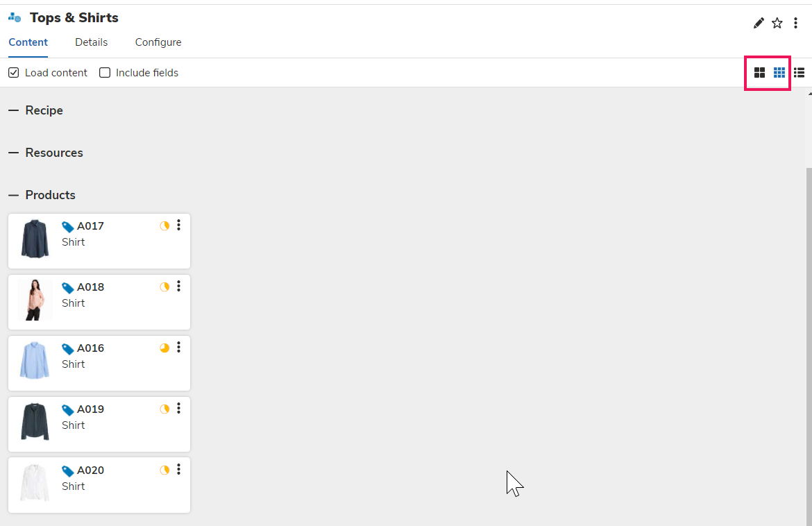
Task: Click the Tops & Shirts category icon
Action: 15,17
